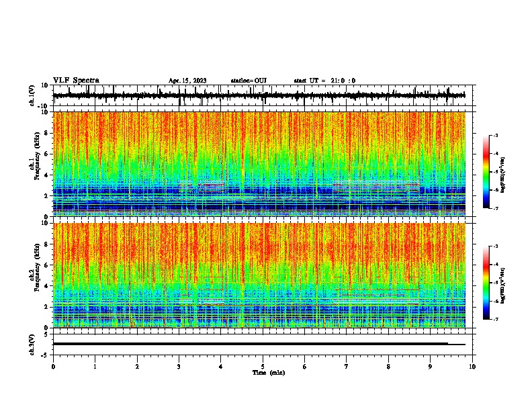Click the time axis tick label "0"
532x411 pixels.
[53, 367]
